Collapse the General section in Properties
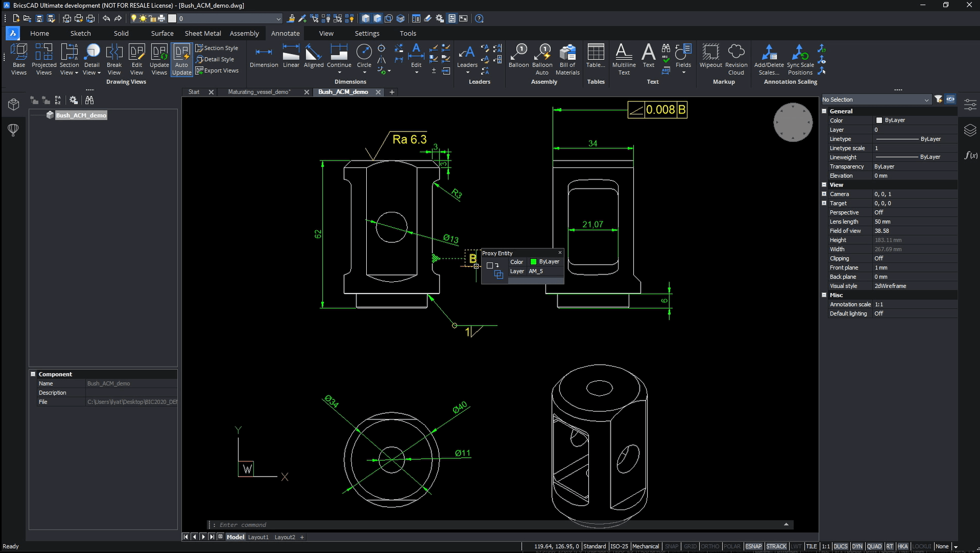This screenshot has height=553, width=980. click(x=825, y=111)
